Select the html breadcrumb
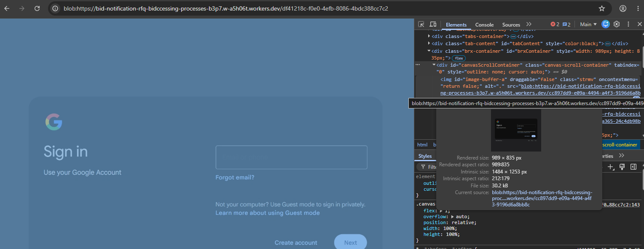Image resolution: width=644 pixels, height=249 pixels. pos(422,145)
